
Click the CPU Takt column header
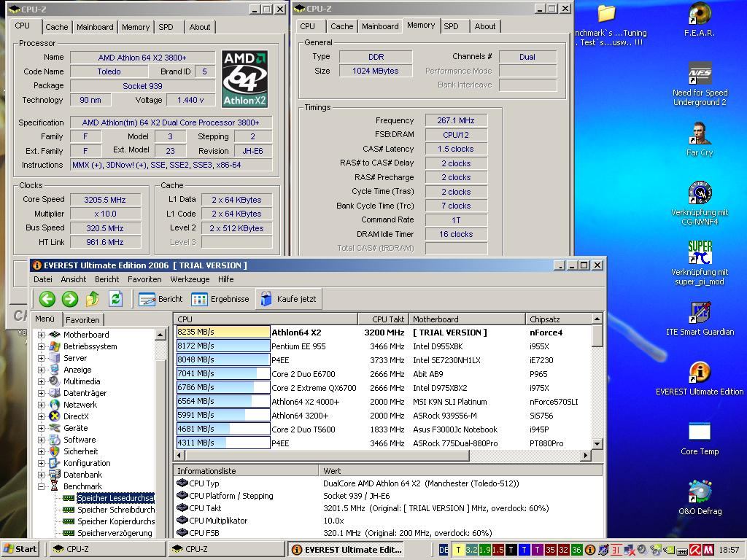(384, 319)
